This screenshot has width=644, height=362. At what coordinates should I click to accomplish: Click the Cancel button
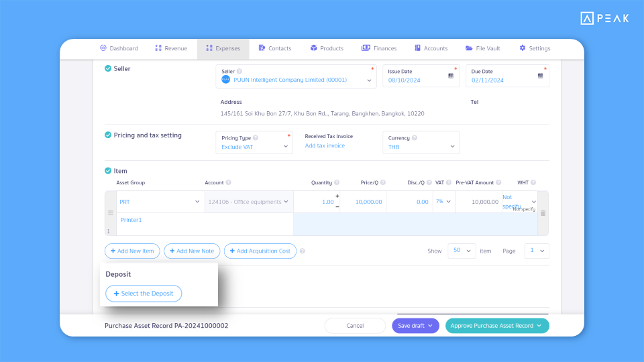point(355,326)
